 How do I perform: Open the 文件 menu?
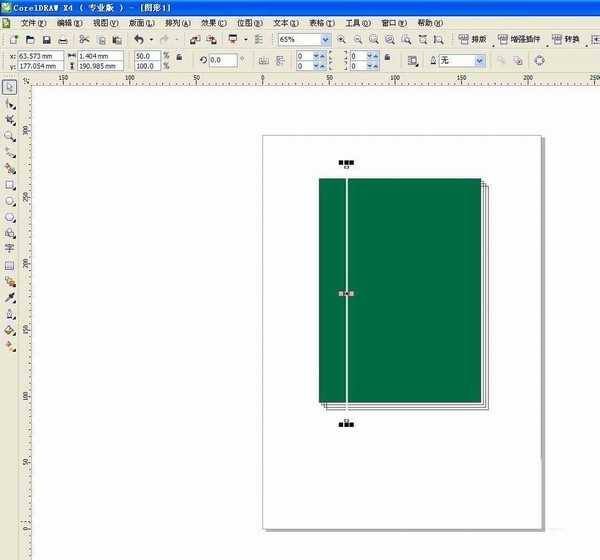pos(33,23)
